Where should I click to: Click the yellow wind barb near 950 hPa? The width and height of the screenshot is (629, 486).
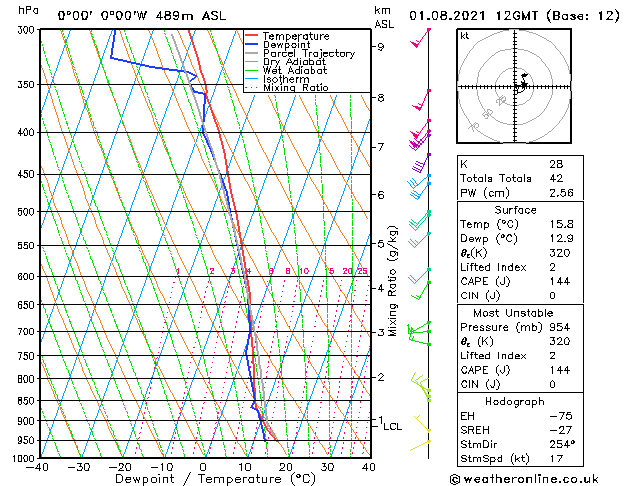pos(420,445)
